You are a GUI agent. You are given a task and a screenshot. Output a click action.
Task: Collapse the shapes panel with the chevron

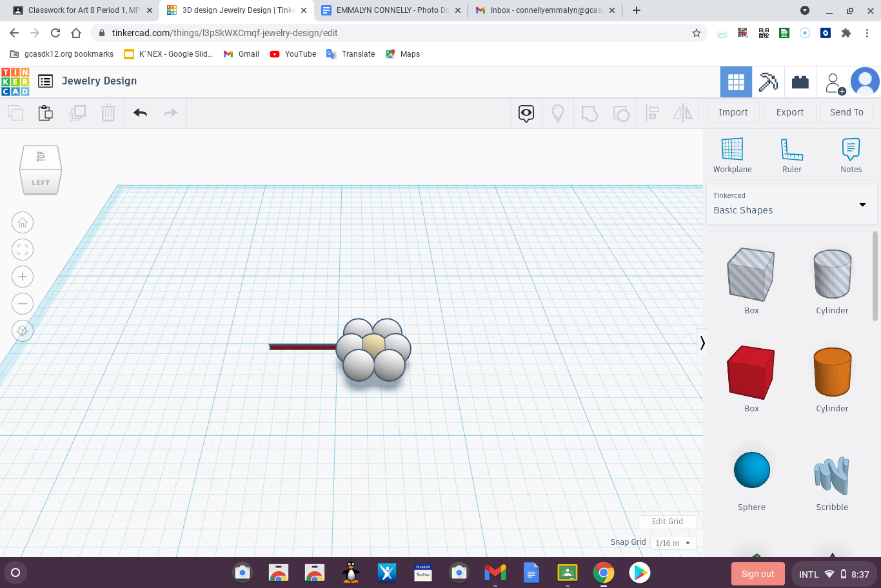pos(702,343)
